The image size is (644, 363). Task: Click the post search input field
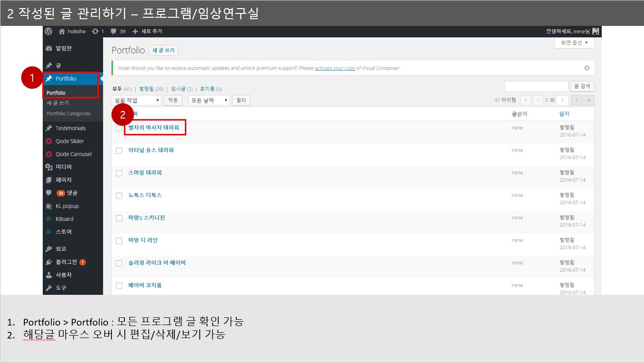(536, 86)
